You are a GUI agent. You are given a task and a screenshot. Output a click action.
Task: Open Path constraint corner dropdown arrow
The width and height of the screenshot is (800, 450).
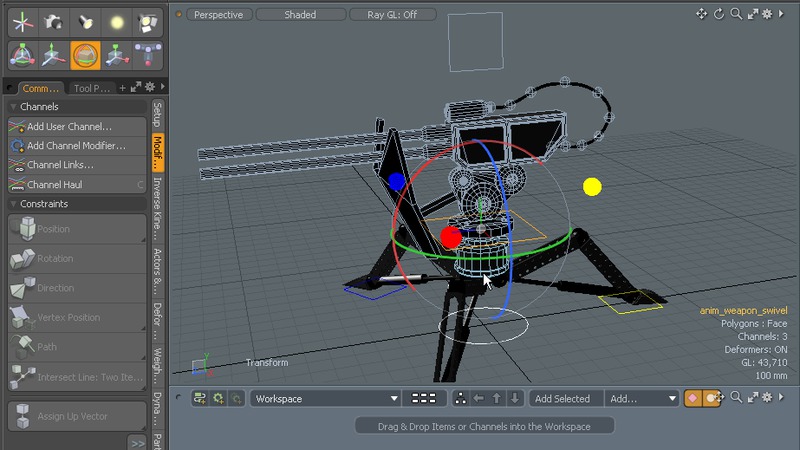[143, 358]
